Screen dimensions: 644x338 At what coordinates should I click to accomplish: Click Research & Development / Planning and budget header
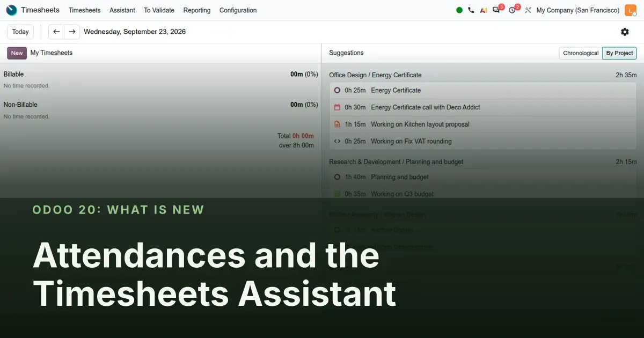tap(396, 161)
